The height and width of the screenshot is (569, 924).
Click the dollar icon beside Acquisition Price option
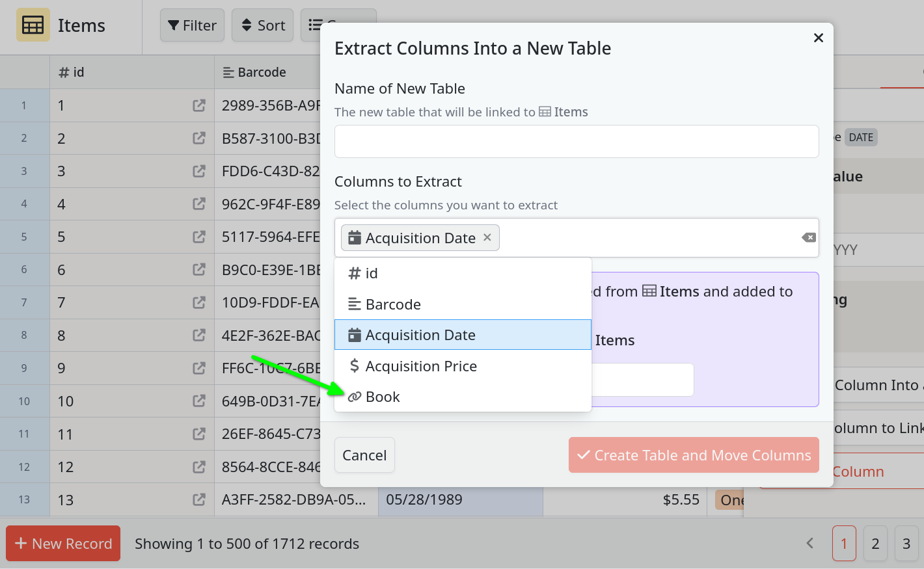tap(355, 365)
